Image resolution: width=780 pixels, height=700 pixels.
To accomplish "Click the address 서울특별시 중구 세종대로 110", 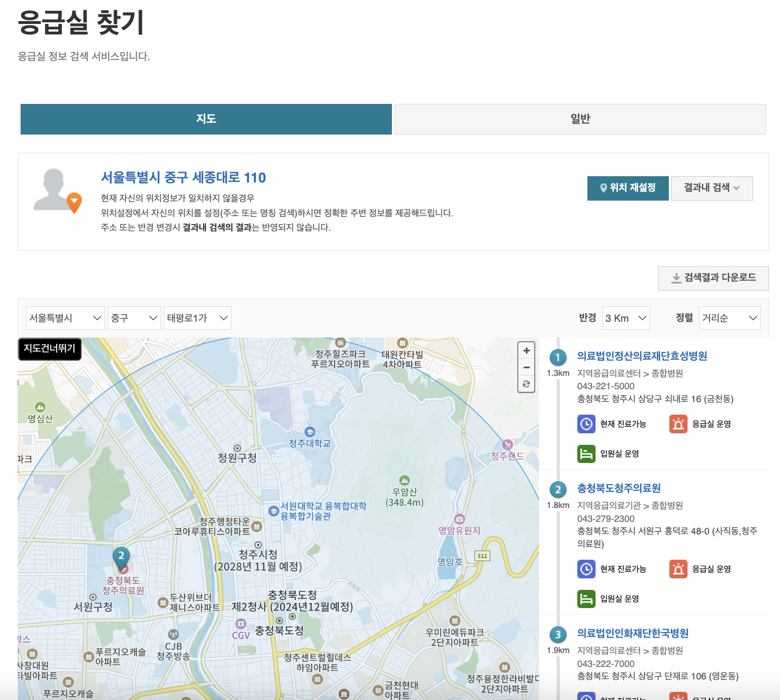I will tap(183, 178).
